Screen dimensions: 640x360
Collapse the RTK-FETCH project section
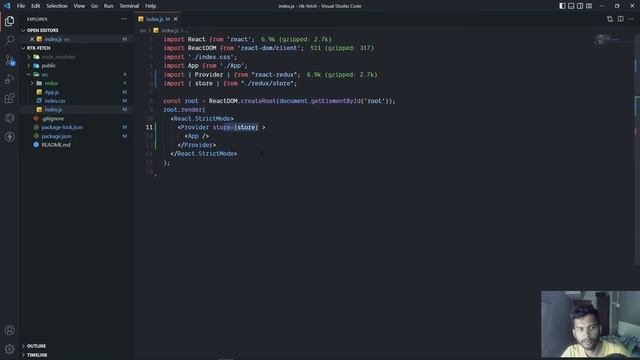click(38, 48)
